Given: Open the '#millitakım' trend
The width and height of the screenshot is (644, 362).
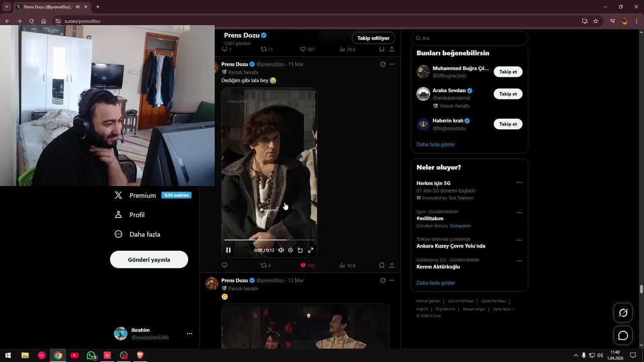Looking at the screenshot, I should click(430, 219).
